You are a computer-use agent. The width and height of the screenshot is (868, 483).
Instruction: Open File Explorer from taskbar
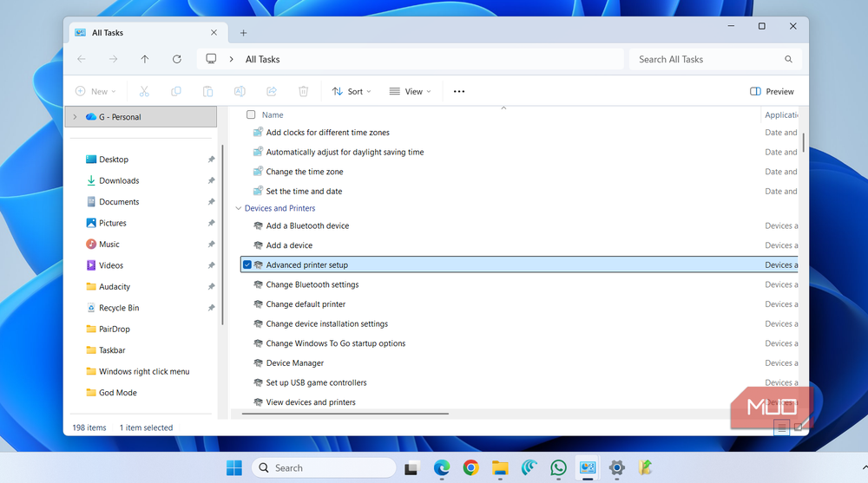(x=500, y=468)
